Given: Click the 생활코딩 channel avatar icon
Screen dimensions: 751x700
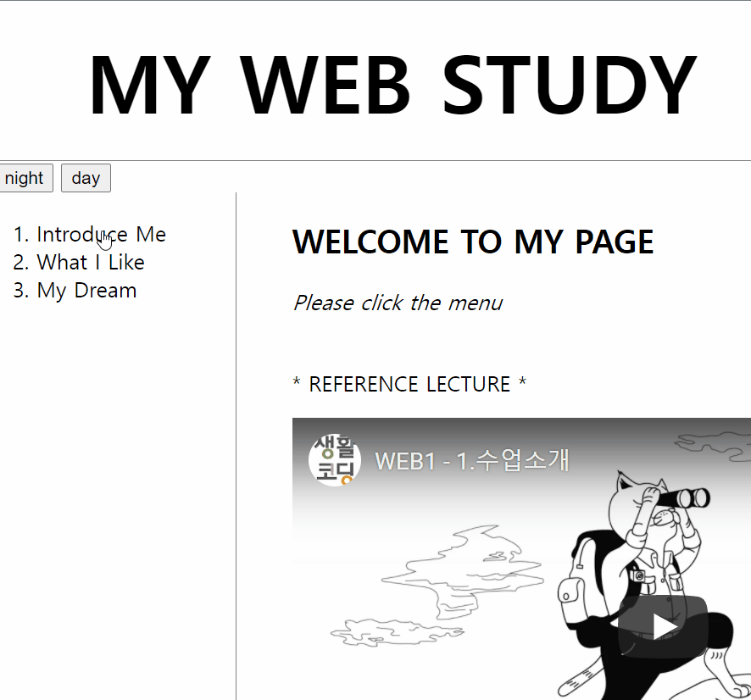Looking at the screenshot, I should tap(334, 460).
